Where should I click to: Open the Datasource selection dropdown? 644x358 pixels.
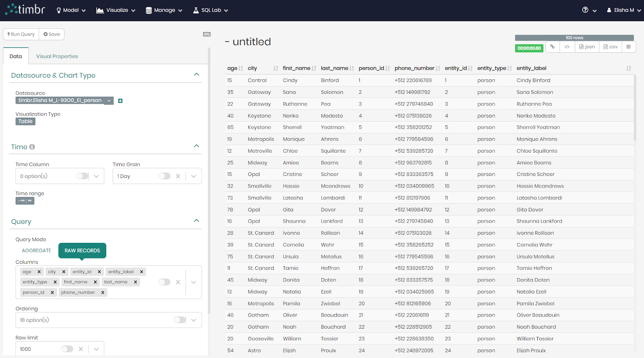pos(109,101)
